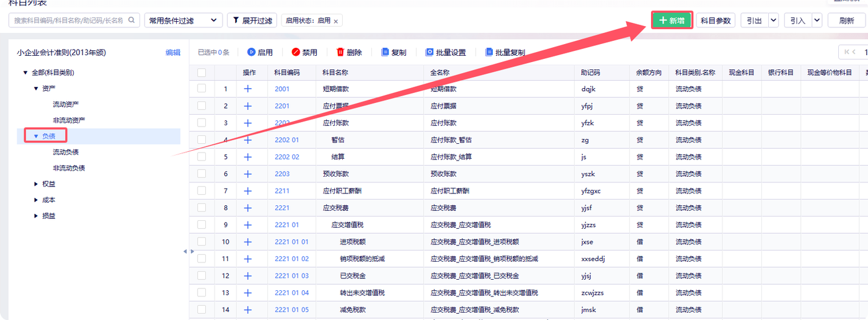Click the plus icon for row 2202 02
The image size is (868, 320).
coord(248,157)
